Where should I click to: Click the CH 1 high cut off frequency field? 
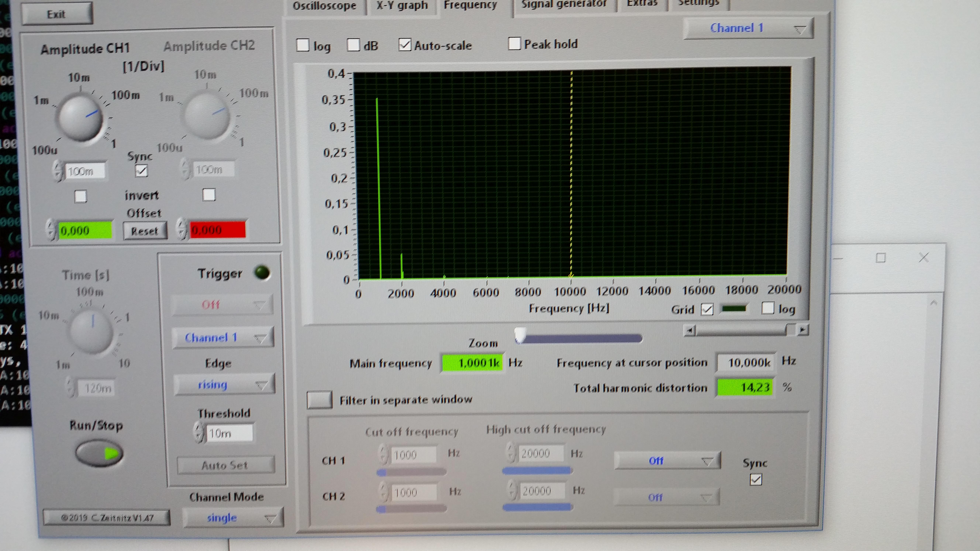point(542,453)
